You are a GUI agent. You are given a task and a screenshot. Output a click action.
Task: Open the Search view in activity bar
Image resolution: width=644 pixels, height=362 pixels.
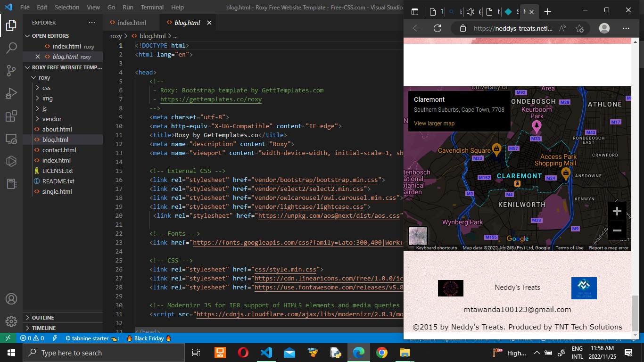(x=11, y=48)
